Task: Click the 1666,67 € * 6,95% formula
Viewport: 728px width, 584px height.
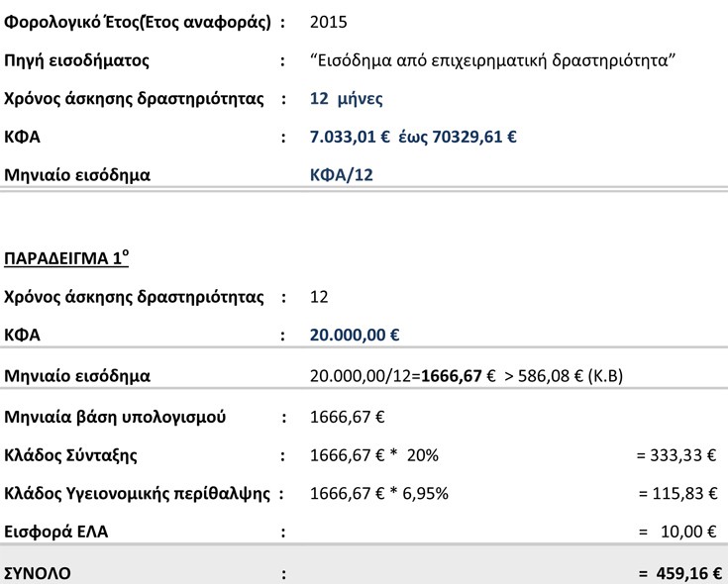Action: point(378,493)
